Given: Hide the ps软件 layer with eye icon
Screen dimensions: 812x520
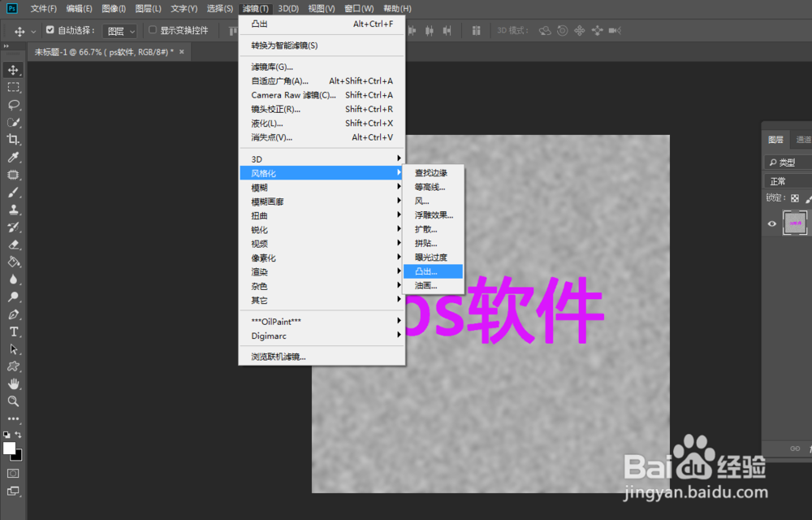Looking at the screenshot, I should tap(772, 223).
